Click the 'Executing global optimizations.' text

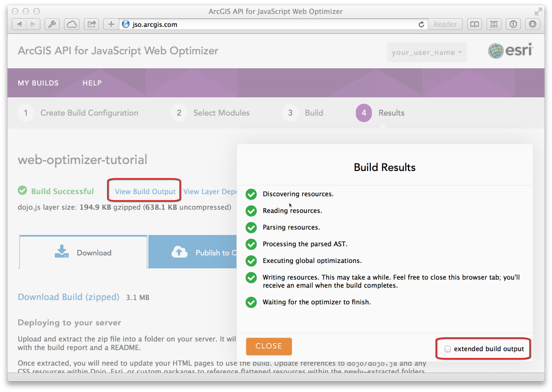pyautogui.click(x=312, y=261)
